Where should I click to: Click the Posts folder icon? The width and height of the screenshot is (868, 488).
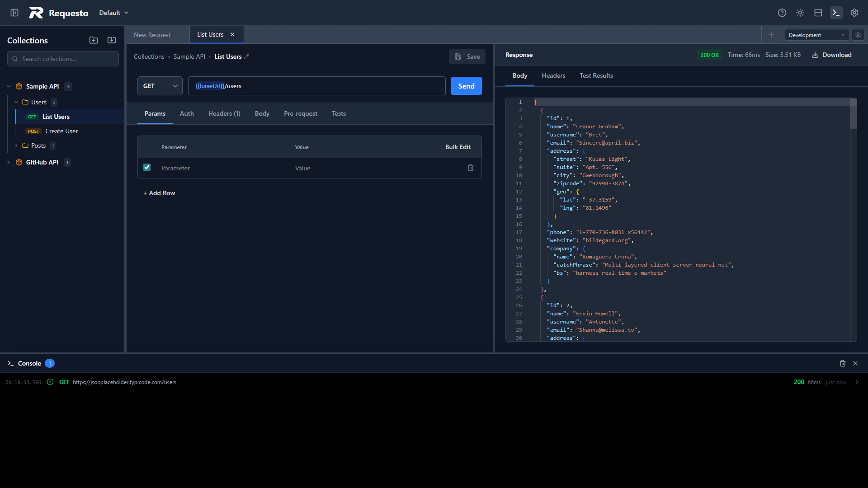point(25,145)
